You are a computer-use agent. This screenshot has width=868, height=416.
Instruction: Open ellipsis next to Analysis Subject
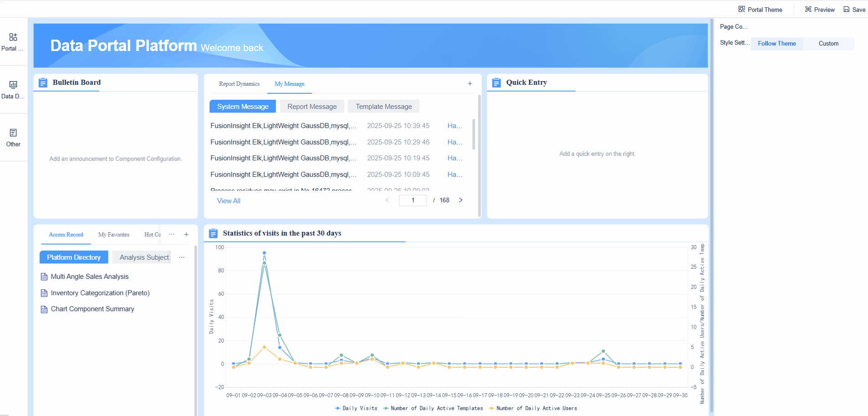click(182, 257)
